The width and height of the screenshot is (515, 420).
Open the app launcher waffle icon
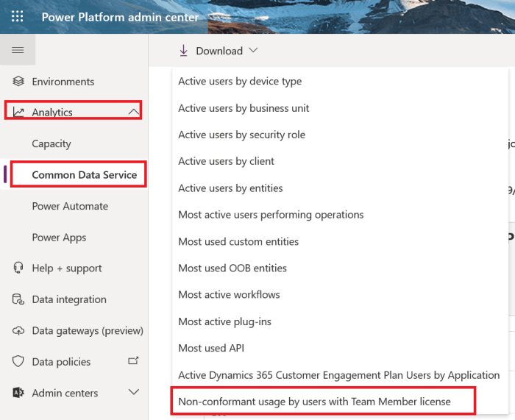pyautogui.click(x=18, y=16)
